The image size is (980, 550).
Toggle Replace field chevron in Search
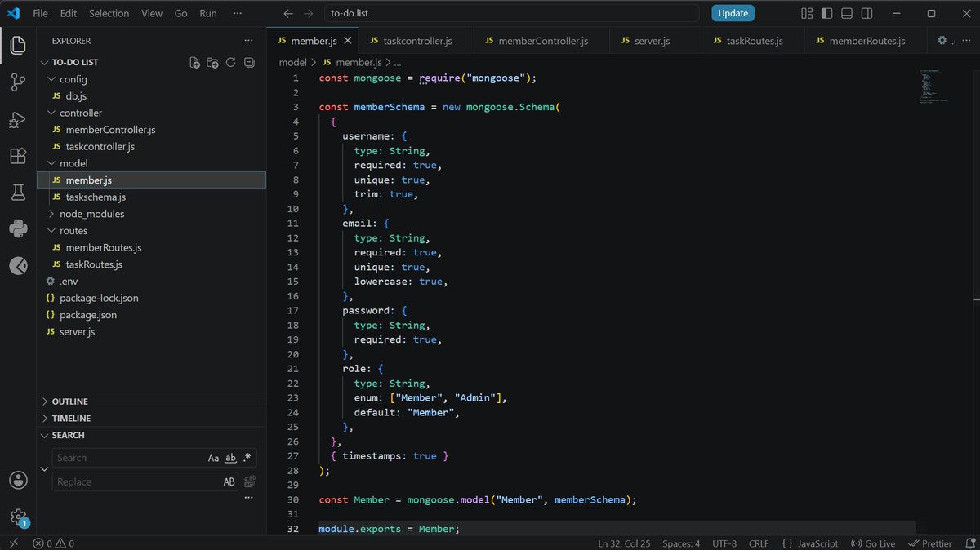tap(44, 469)
